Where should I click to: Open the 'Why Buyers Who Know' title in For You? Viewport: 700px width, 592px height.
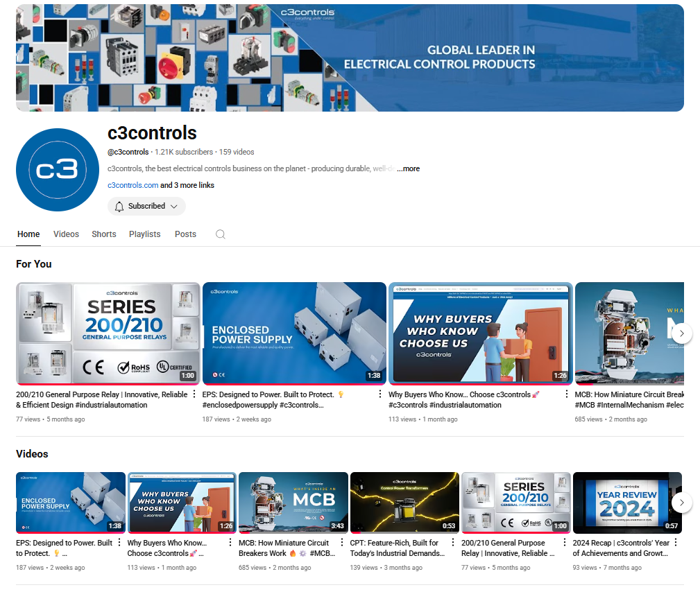tap(464, 400)
